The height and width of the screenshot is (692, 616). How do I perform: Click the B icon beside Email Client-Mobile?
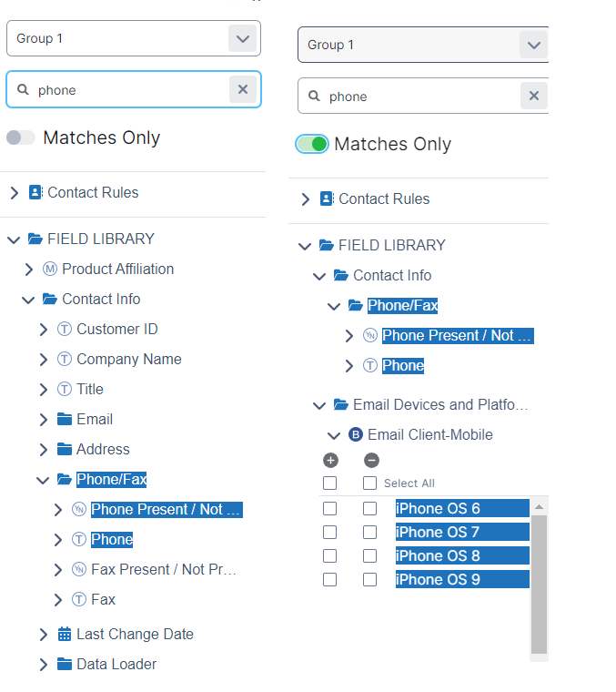[x=356, y=435]
